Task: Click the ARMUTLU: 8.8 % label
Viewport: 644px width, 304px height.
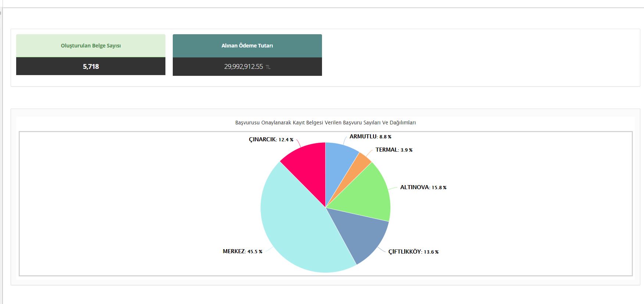Action: [370, 137]
